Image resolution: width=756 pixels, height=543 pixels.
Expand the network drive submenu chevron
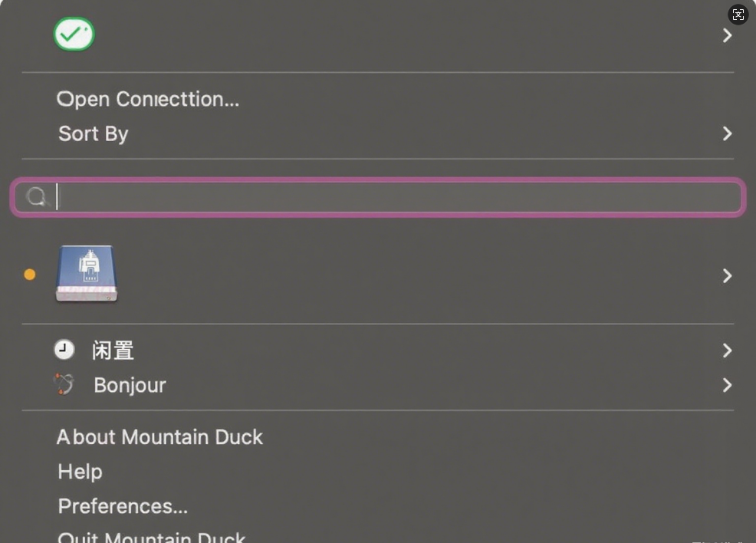[x=727, y=275]
